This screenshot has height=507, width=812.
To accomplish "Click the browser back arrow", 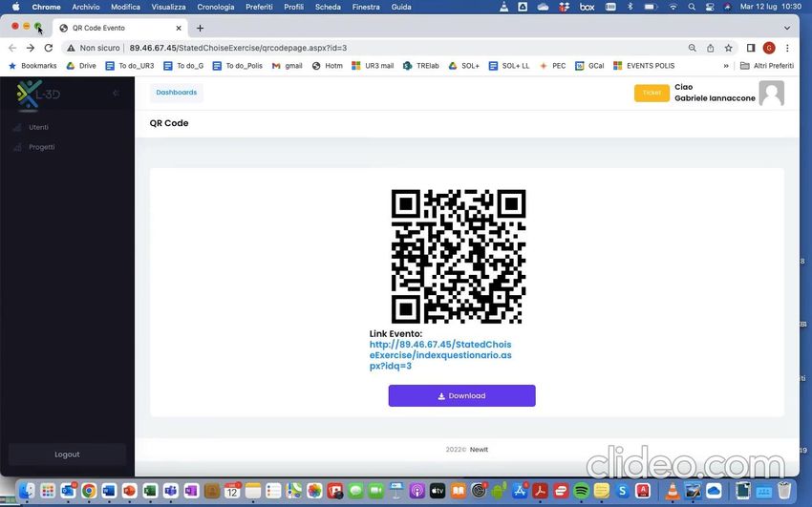I will [x=12, y=48].
